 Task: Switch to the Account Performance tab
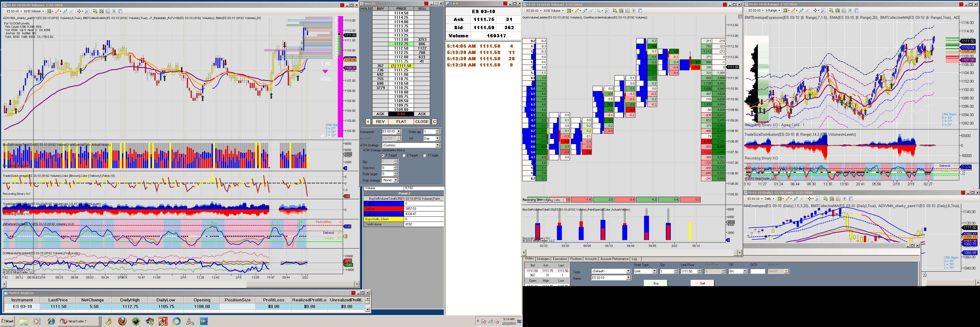(614, 259)
